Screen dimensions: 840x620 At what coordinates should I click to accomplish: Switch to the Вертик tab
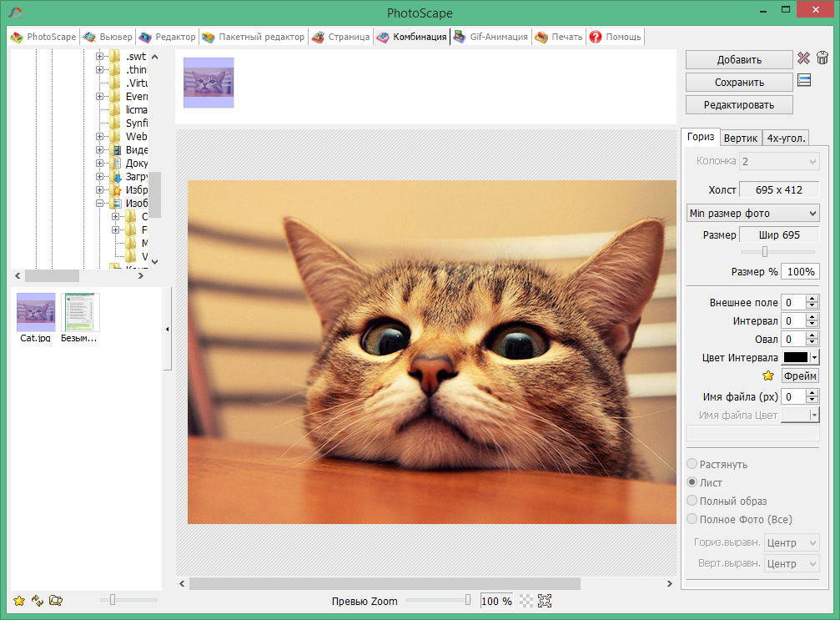(741, 139)
